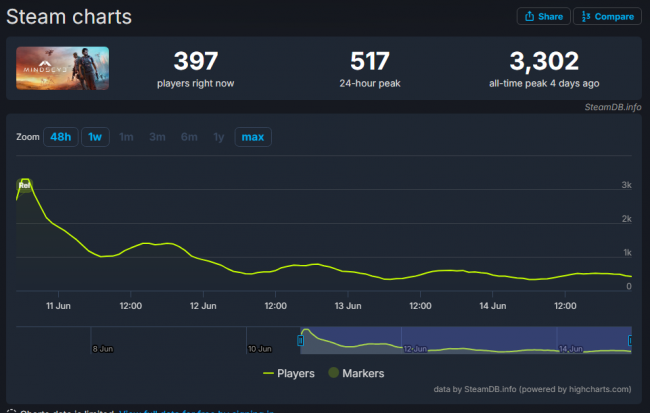Open the SteamDB.info chart watermark

pyautogui.click(x=612, y=106)
